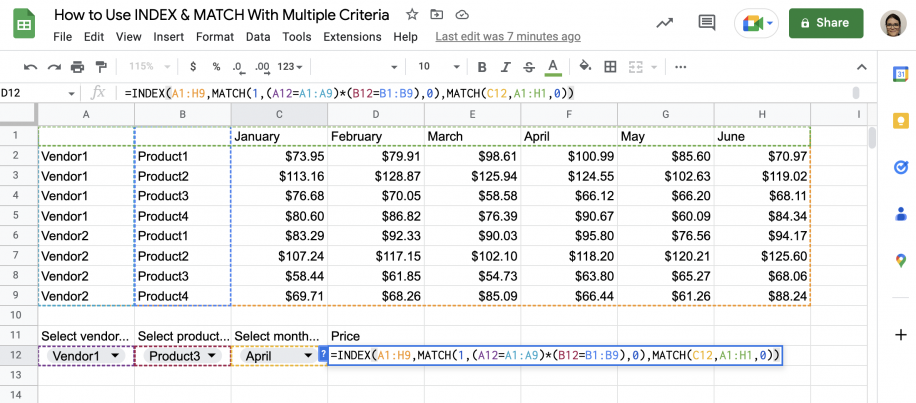
Task: Open zoom level dropdown 115%
Action: 149,67
